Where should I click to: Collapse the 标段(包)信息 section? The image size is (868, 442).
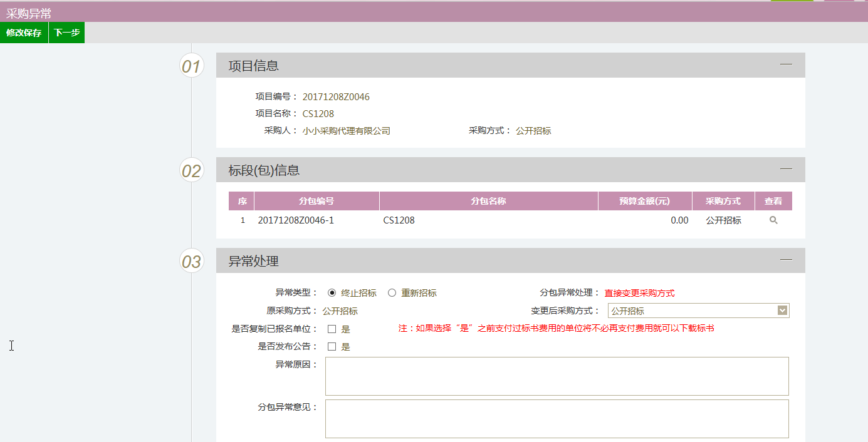(786, 169)
